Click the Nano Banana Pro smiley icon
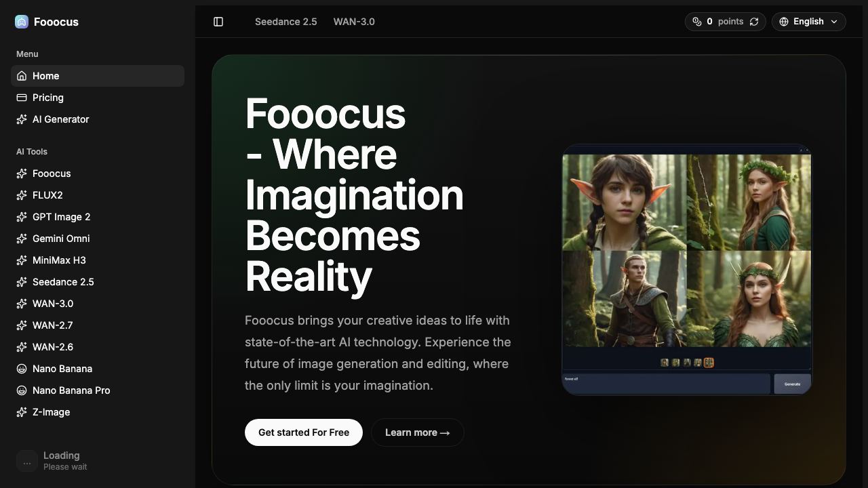Viewport: 868px width, 488px height. click(x=22, y=390)
